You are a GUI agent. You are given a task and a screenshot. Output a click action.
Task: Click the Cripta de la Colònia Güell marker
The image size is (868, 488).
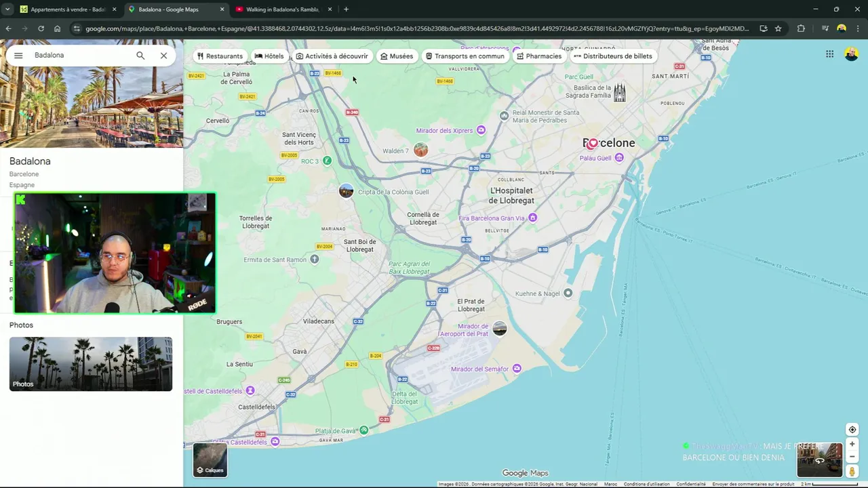(347, 191)
